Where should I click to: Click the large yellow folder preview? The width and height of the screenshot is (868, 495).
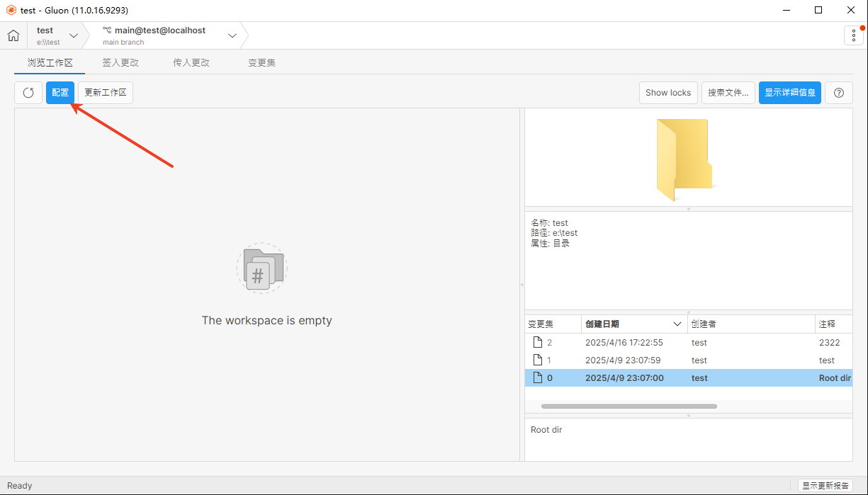pos(684,159)
